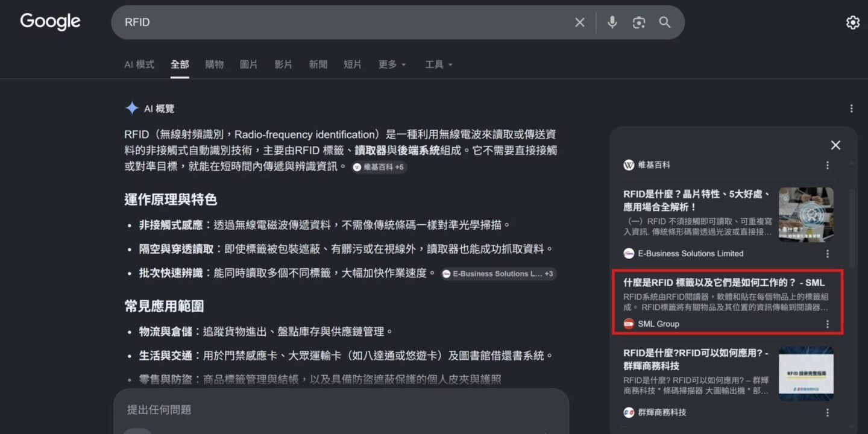
Task: Open 什麼是RFID 標籤 SML article link
Action: click(x=724, y=282)
